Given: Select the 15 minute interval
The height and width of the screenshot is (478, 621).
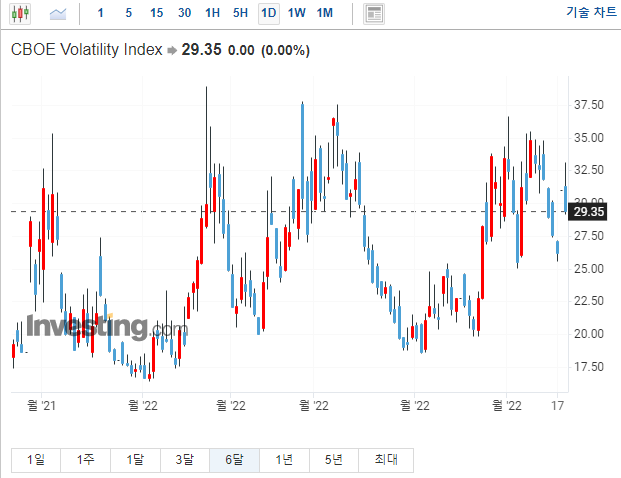Looking at the screenshot, I should tap(156, 13).
